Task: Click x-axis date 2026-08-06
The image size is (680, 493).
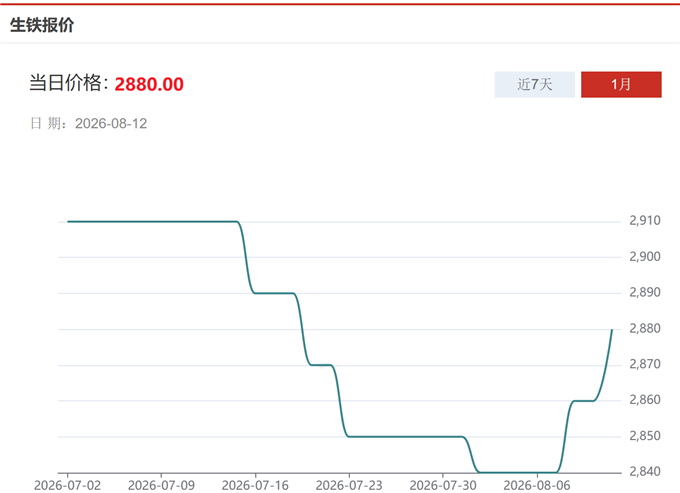Action: coord(537,485)
